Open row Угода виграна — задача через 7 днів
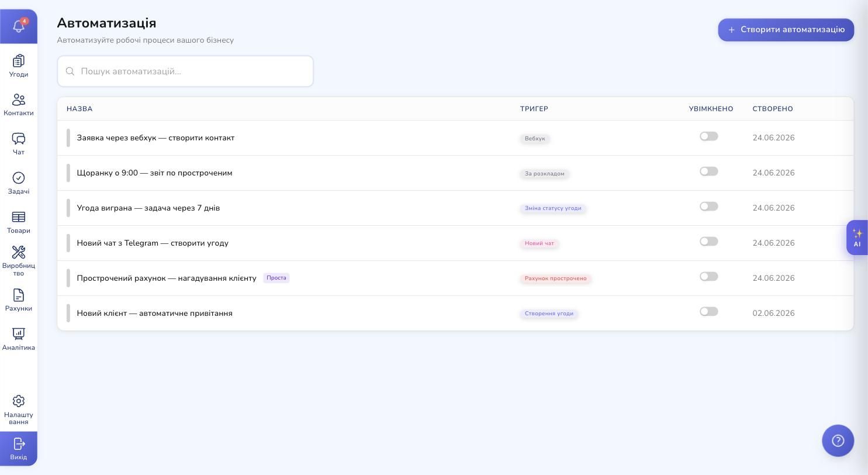 coord(455,208)
